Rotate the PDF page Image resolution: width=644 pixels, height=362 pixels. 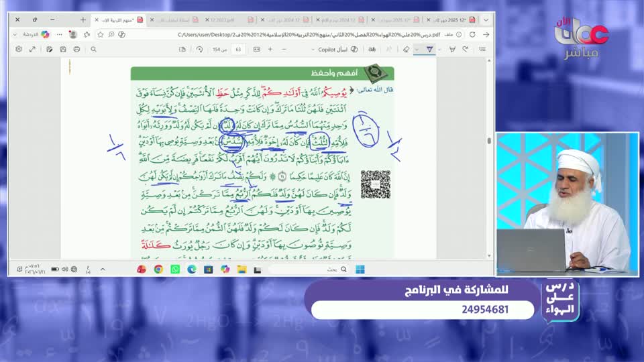(x=199, y=49)
